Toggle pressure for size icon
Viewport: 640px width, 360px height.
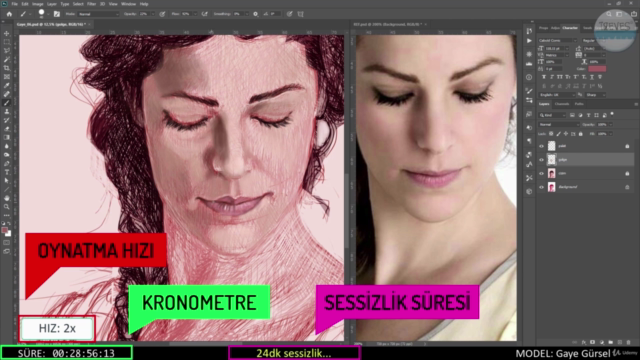(289, 14)
